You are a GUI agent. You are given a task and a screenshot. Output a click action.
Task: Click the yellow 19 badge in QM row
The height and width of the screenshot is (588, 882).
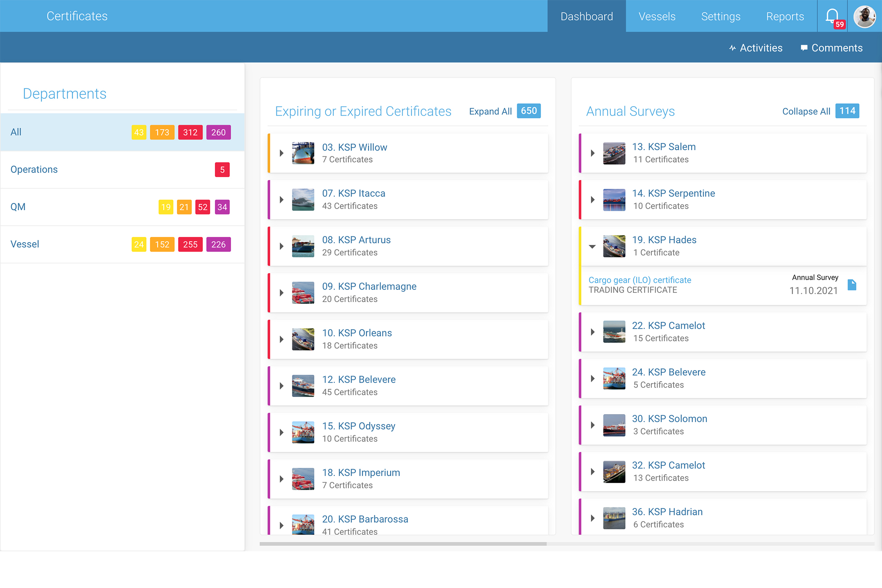(x=166, y=207)
